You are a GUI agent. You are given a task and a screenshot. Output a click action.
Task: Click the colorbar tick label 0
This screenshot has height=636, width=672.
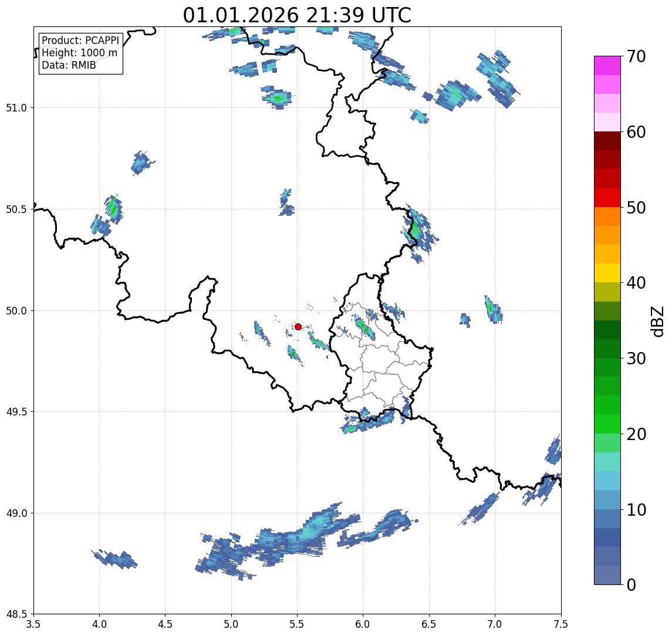point(632,584)
